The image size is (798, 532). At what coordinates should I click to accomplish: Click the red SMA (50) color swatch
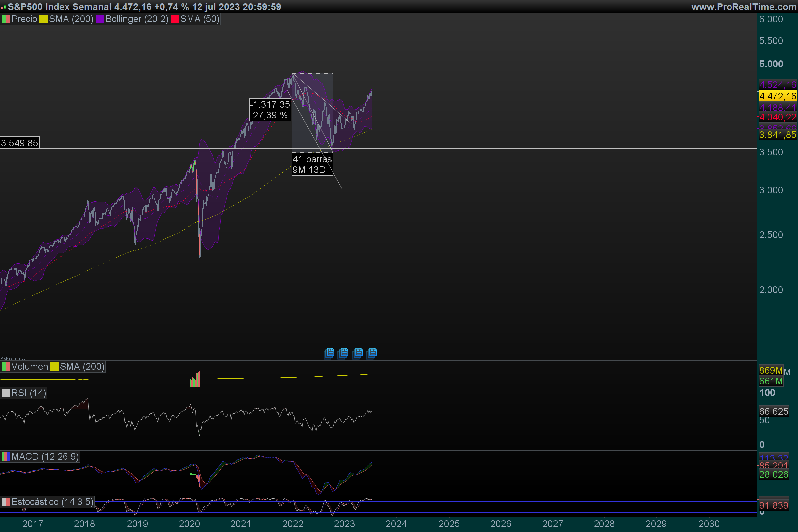click(174, 19)
